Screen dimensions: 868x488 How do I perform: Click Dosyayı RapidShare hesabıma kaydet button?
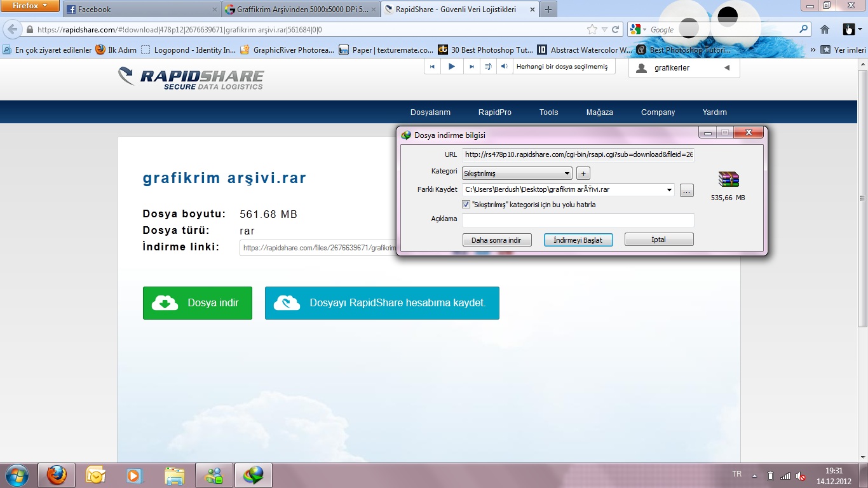[382, 303]
